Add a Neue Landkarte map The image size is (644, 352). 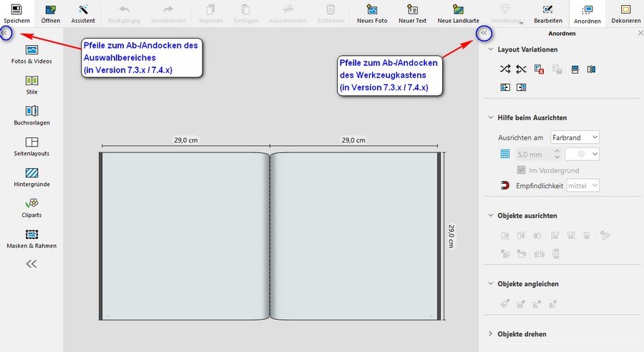coord(458,10)
